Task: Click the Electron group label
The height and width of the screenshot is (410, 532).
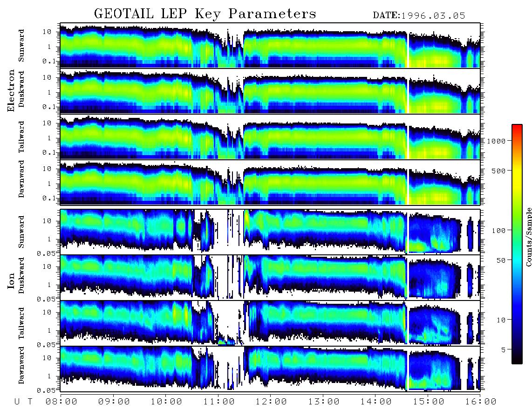Action: [11, 90]
